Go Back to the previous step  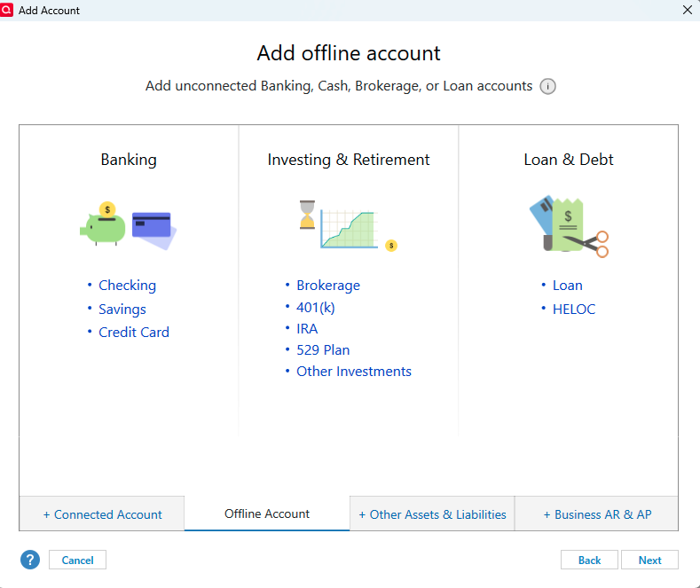pyautogui.click(x=589, y=560)
